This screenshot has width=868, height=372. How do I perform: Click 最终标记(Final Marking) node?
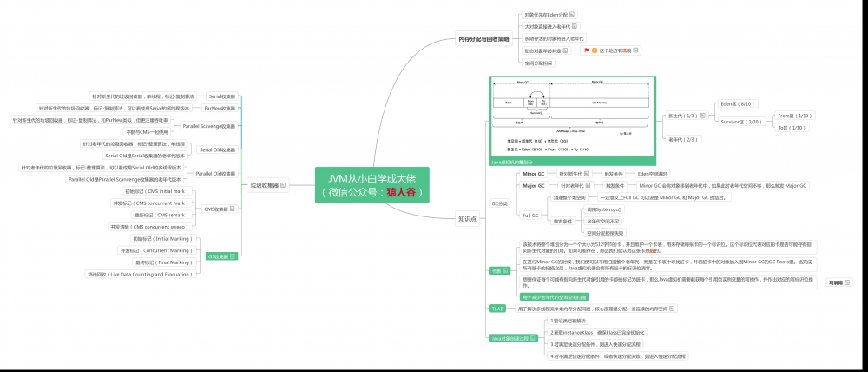click(164, 262)
